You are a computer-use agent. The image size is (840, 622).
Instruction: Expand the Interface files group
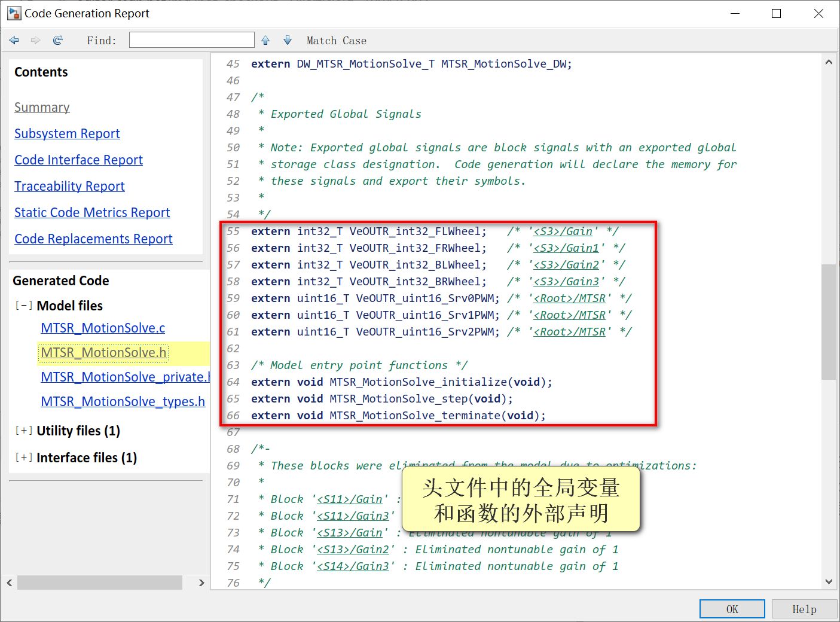[x=24, y=458]
